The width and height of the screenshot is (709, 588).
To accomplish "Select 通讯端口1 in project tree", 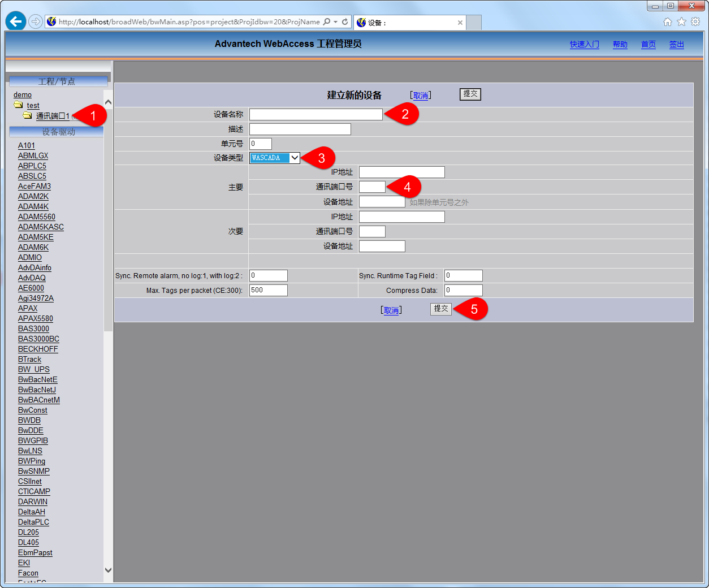I will [x=53, y=116].
